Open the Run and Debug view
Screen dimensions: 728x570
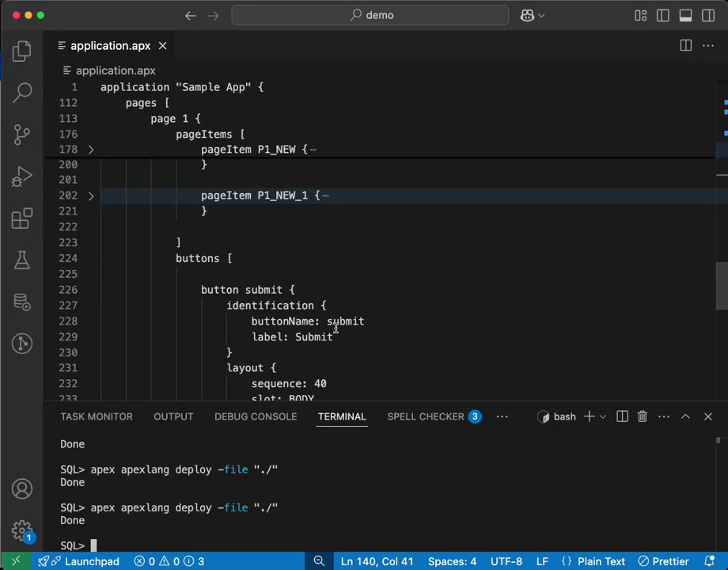point(22,177)
